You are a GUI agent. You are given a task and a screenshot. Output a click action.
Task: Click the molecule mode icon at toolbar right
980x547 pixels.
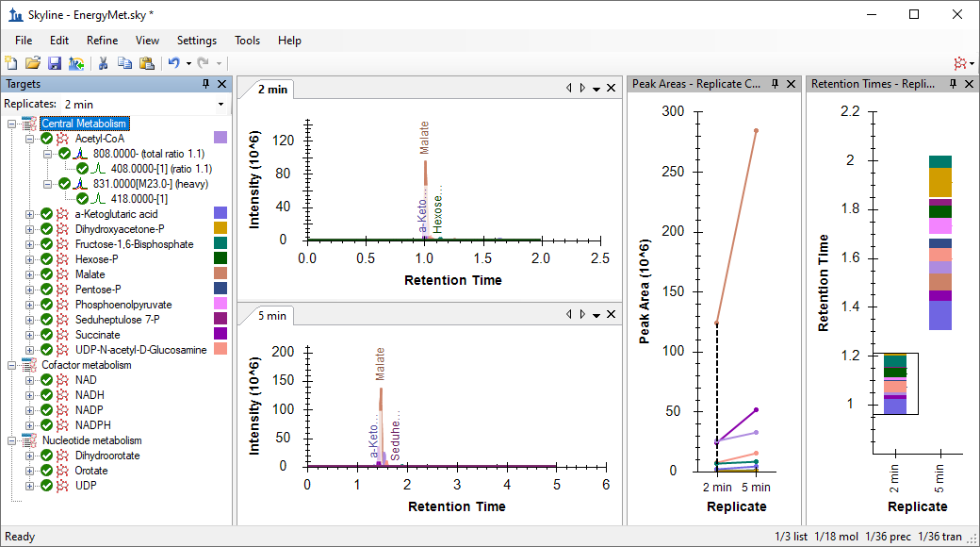(x=960, y=62)
